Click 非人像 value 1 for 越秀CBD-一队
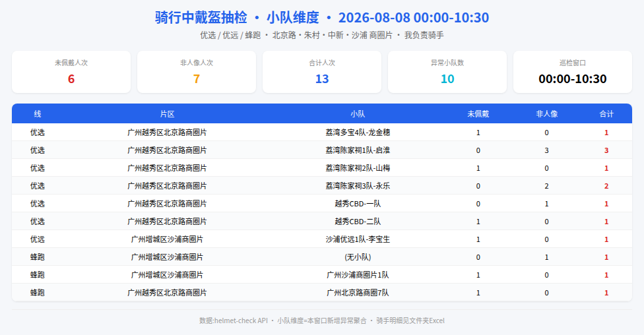Screen dimensions: 644x335 click(x=546, y=204)
